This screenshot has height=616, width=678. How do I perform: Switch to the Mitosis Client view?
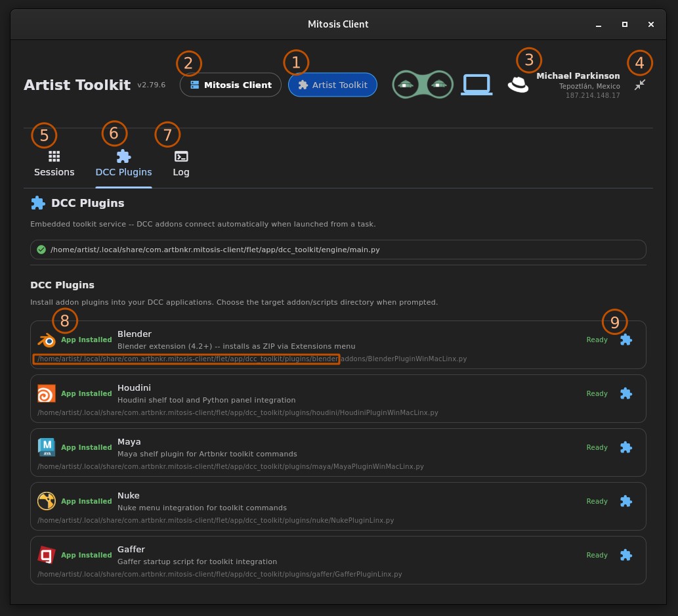coord(230,85)
